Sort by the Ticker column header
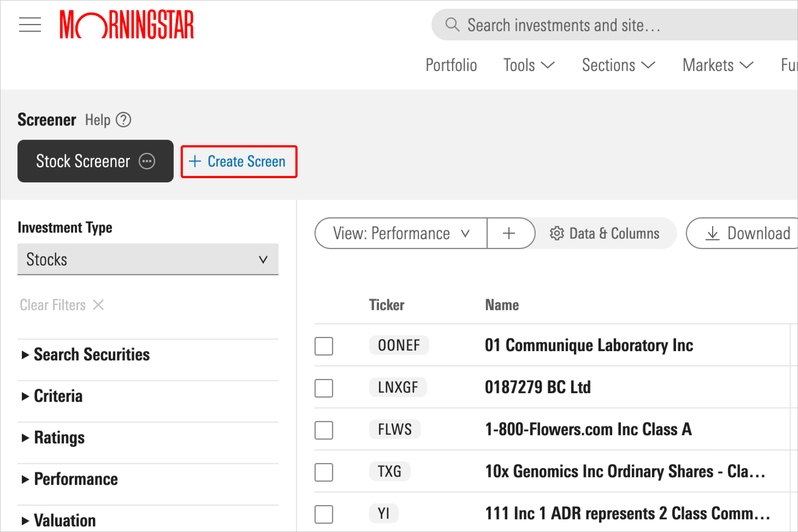 tap(387, 305)
